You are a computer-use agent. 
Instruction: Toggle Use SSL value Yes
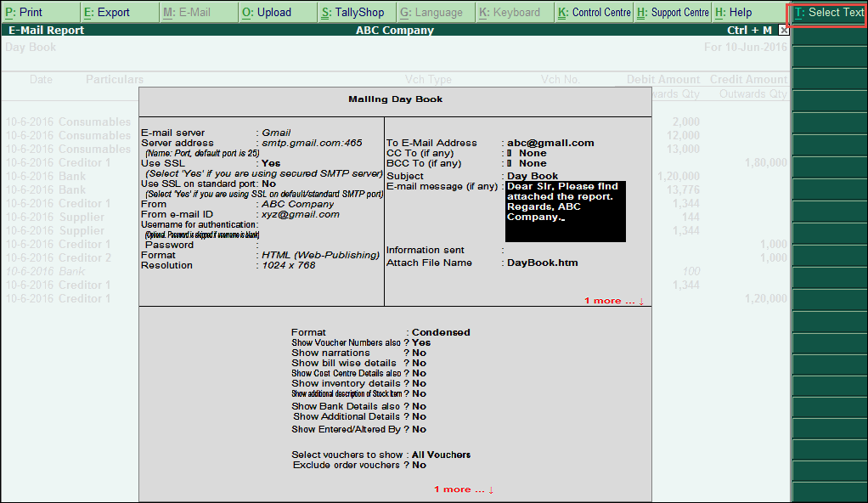pyautogui.click(x=271, y=163)
